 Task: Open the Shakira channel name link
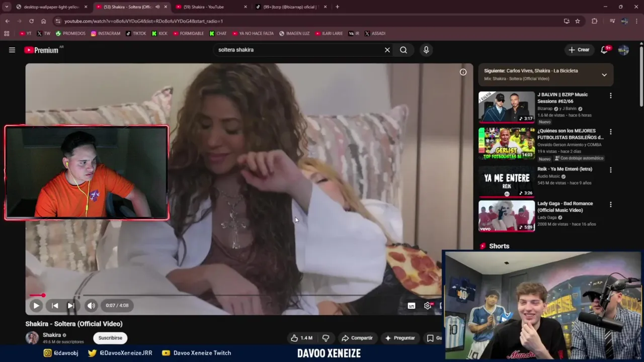(52, 335)
